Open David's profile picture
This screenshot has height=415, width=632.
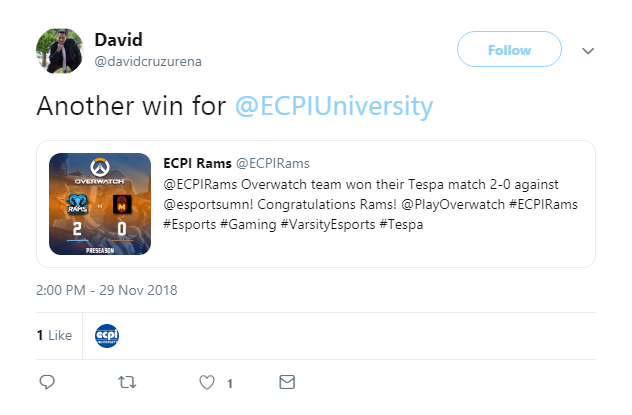point(60,51)
